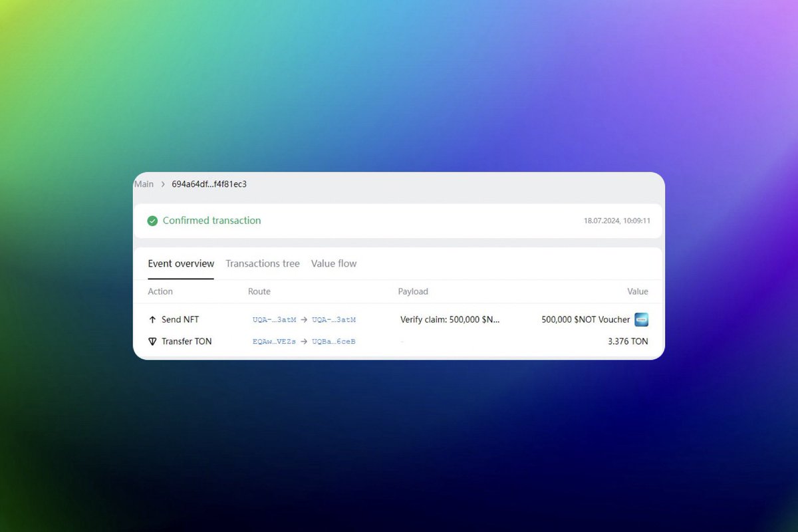Click the TON diamond logo icon
The width and height of the screenshot is (798, 532).
pos(152,342)
